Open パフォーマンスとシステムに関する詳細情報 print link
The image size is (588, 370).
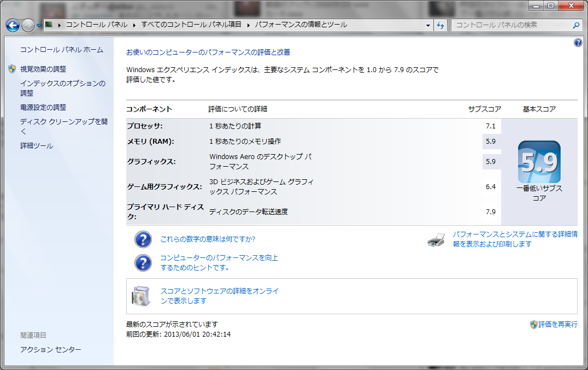[515, 239]
